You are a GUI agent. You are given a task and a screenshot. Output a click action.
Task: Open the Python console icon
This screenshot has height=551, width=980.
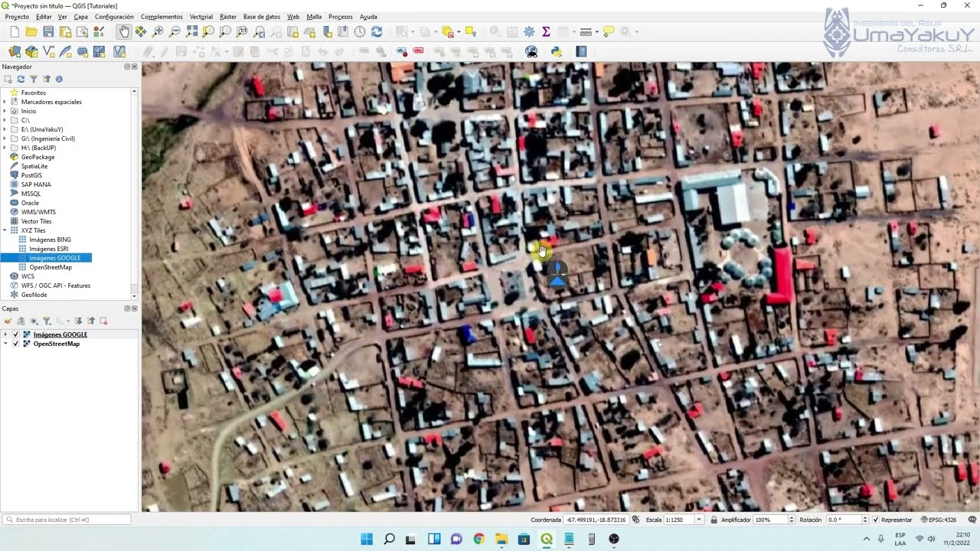pyautogui.click(x=557, y=51)
